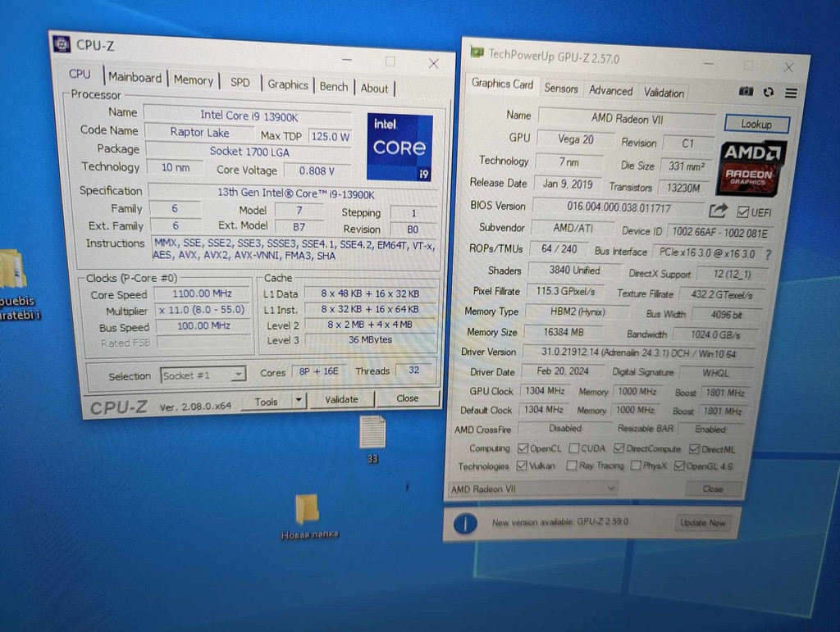840x632 pixels.
Task: Click the Multiplier value x 11.0
Action: pyautogui.click(x=202, y=310)
